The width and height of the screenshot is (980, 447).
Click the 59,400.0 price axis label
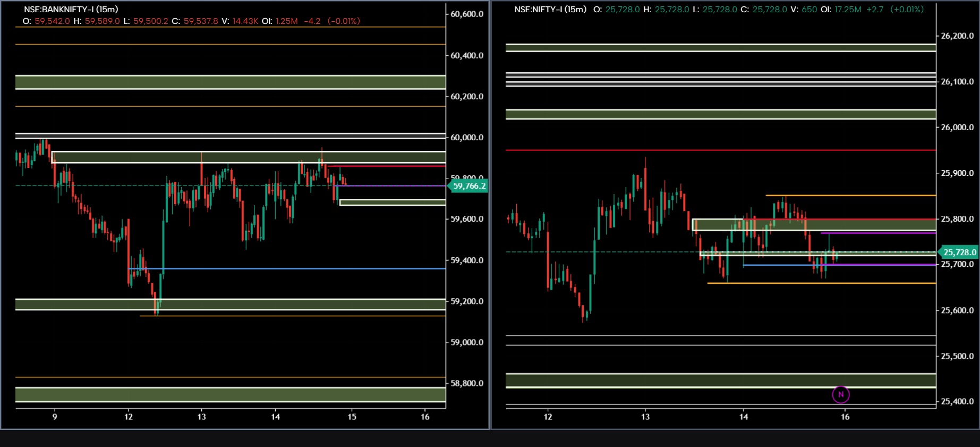tap(467, 260)
